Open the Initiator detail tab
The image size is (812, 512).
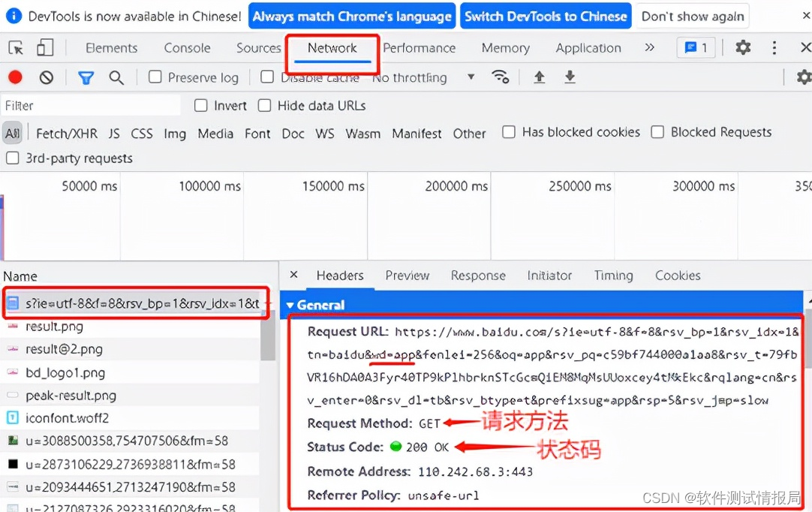pyautogui.click(x=549, y=276)
